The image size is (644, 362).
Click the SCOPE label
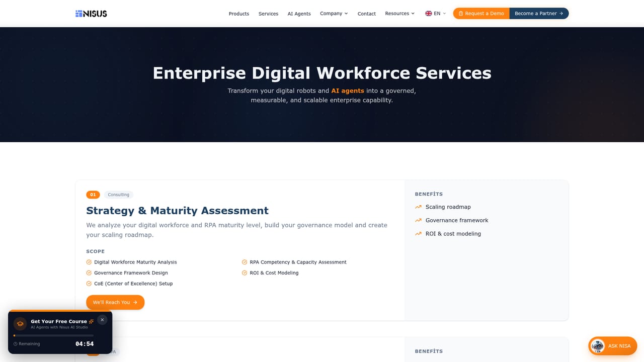pyautogui.click(x=96, y=251)
